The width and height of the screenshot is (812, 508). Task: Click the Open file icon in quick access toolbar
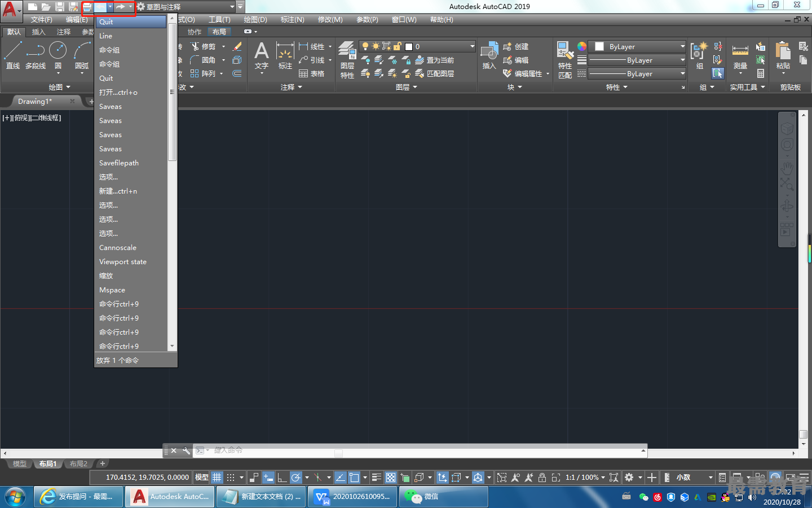46,7
